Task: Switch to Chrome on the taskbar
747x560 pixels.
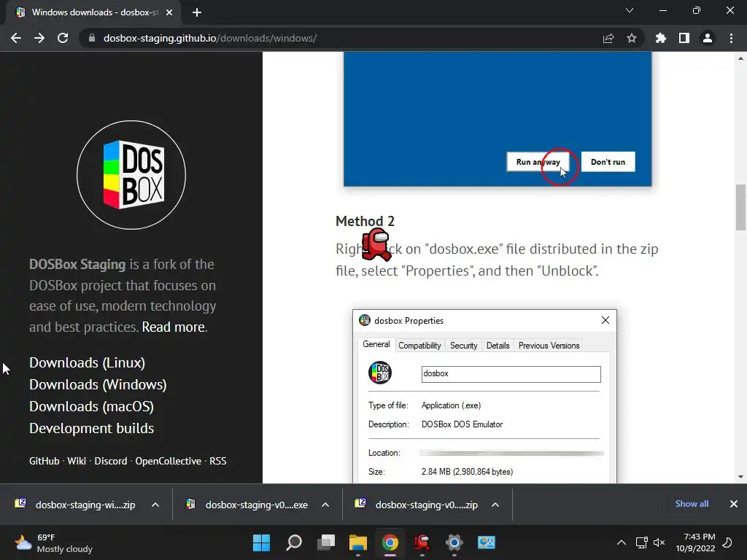Action: pos(390,542)
